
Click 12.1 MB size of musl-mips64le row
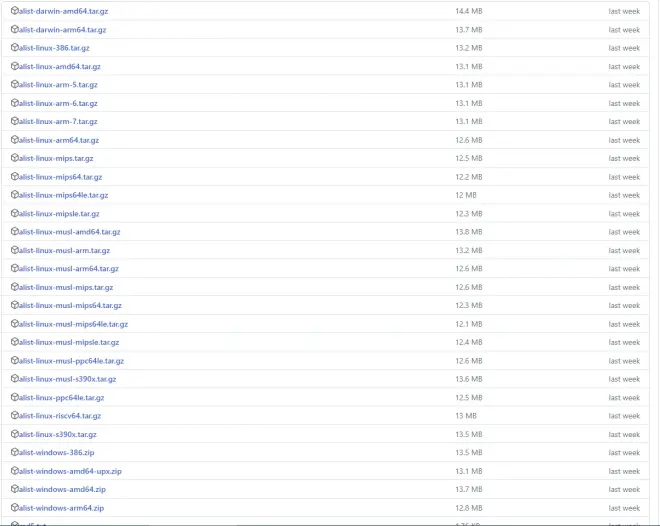(x=468, y=324)
